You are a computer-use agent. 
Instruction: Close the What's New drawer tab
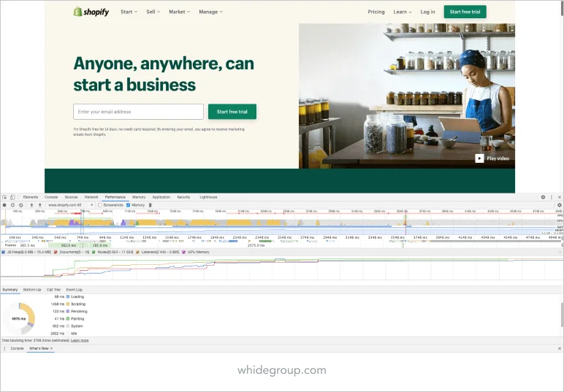[x=51, y=348]
